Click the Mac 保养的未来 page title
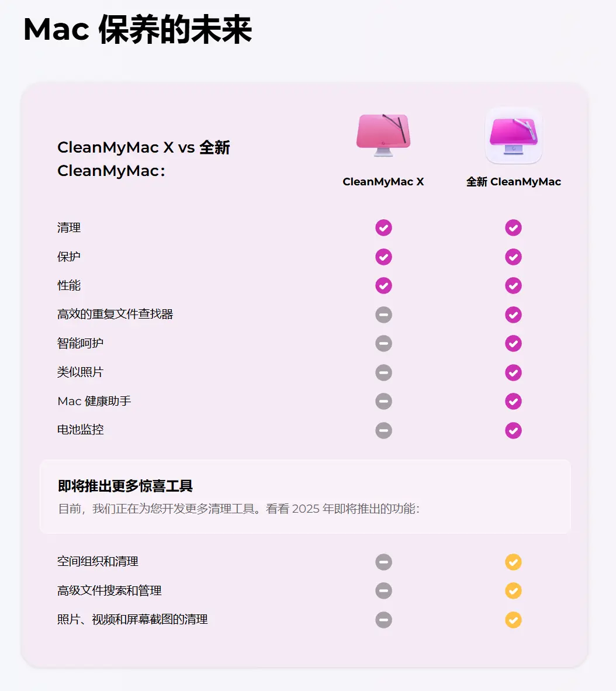Screen dimensions: 616x691 [137, 30]
